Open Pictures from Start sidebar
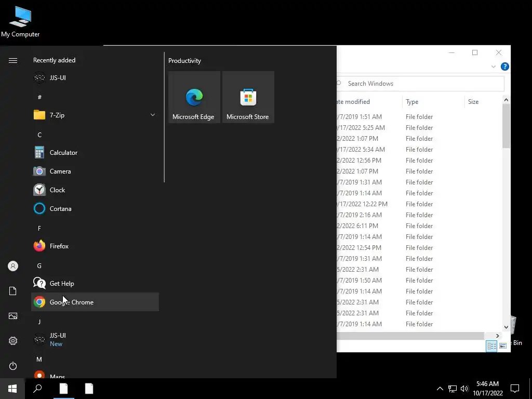This screenshot has height=399, width=532. (13, 316)
